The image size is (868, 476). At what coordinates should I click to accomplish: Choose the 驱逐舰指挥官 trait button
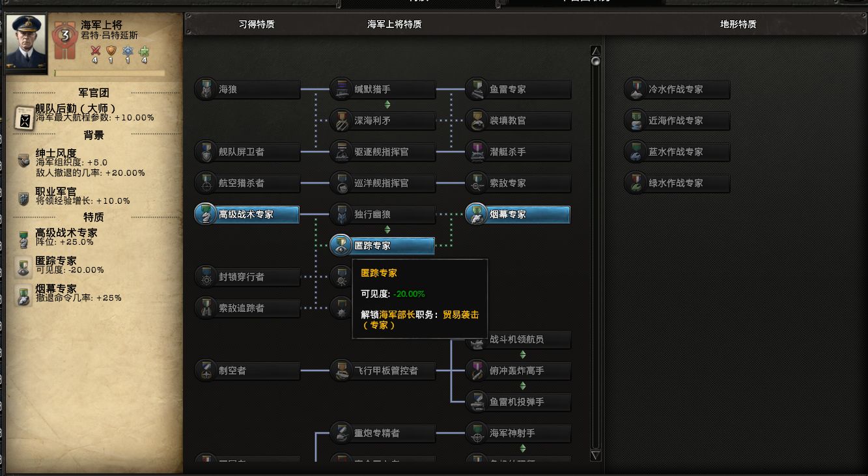pyautogui.click(x=382, y=152)
